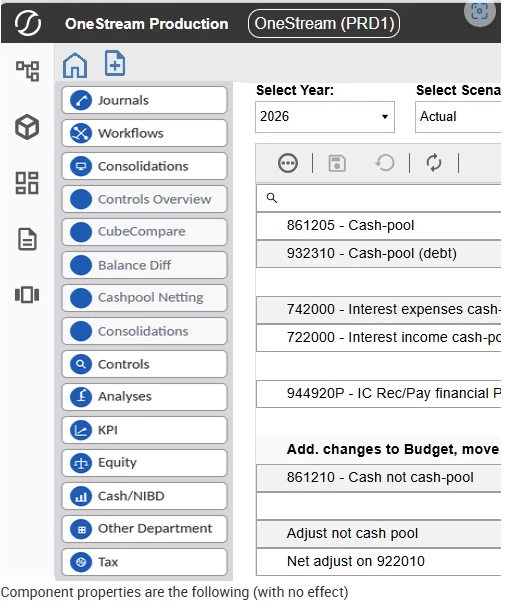Viewport: 510px width, 608px height.
Task: Open the KPI button
Action: [x=144, y=430]
